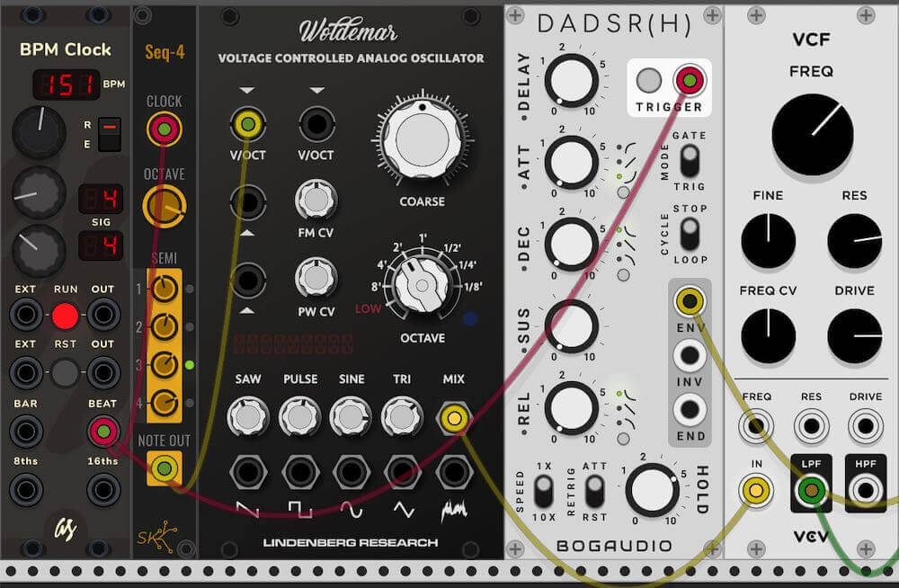Click the DELAY knob on DADSR(H)
Viewport: 899px width, 588px height.
click(x=571, y=80)
